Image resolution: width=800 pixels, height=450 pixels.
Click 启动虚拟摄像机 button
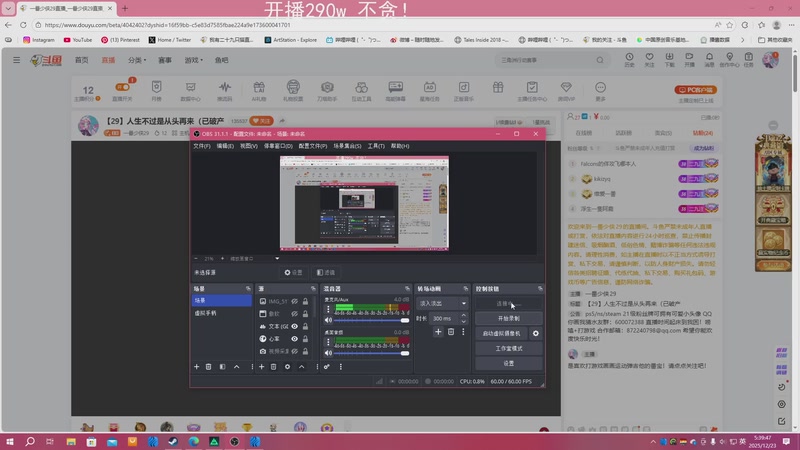pos(502,333)
